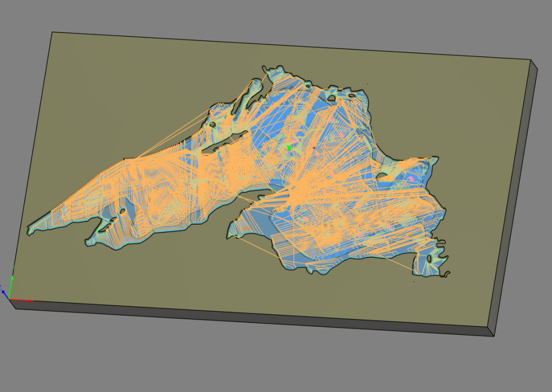The image size is (552, 392).
Task: Click the red X axis label
Action: 42,301
